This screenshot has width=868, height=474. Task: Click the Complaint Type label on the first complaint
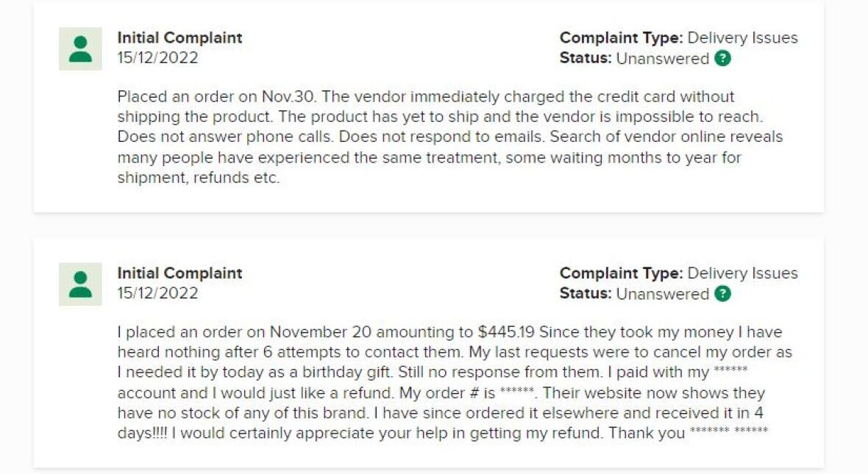click(x=620, y=37)
